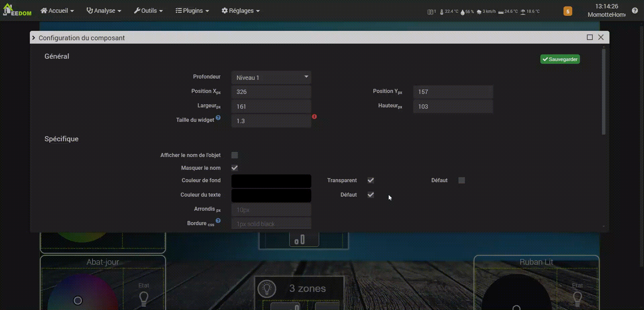Enable Afficher le nom de l'objet checkbox
644x310 pixels.
coord(234,155)
